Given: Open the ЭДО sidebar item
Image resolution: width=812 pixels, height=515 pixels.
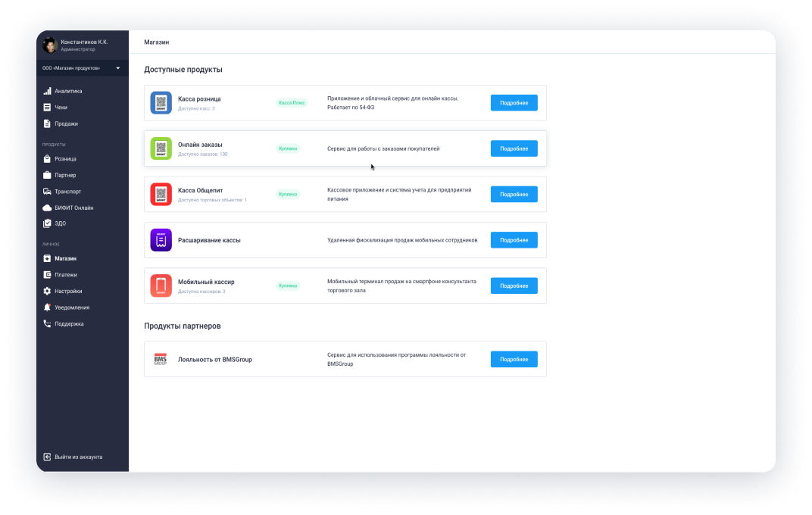Looking at the screenshot, I should click(x=60, y=223).
